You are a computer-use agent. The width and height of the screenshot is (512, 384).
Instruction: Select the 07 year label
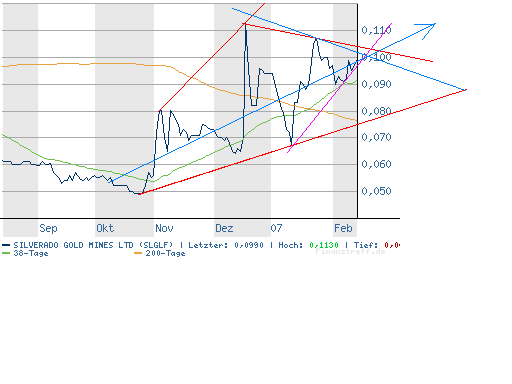point(276,228)
